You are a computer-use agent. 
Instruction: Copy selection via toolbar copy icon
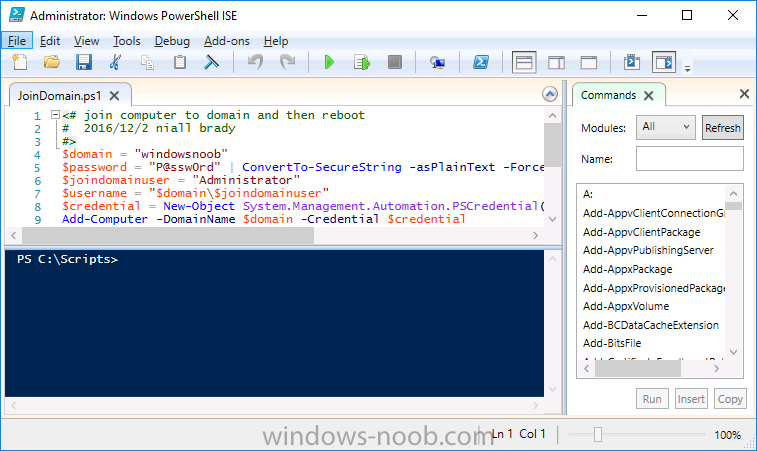(x=147, y=62)
